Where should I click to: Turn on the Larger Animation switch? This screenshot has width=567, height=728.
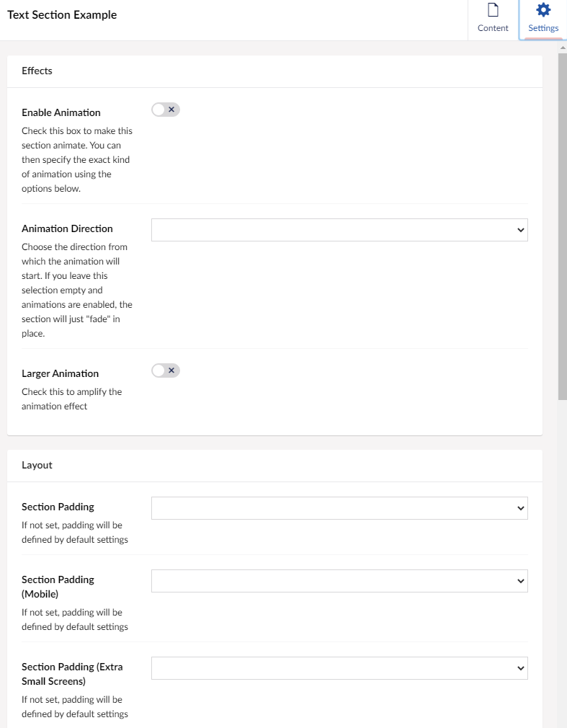[x=165, y=370]
